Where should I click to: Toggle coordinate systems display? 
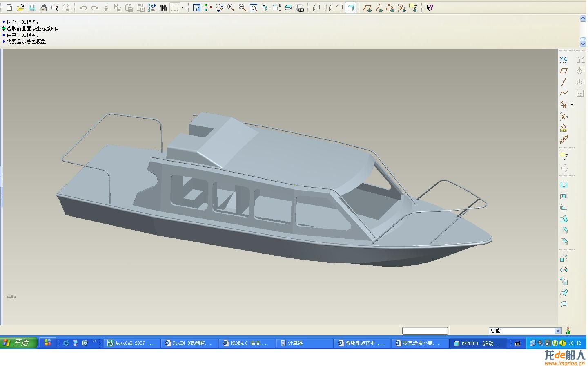pyautogui.click(x=402, y=7)
